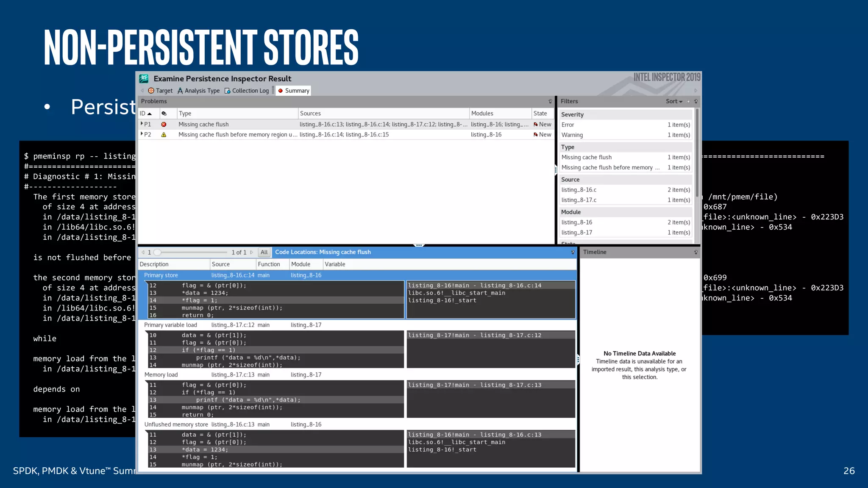868x488 pixels.
Task: Click the vertical splitter handle left of Filters
Action: click(556, 170)
